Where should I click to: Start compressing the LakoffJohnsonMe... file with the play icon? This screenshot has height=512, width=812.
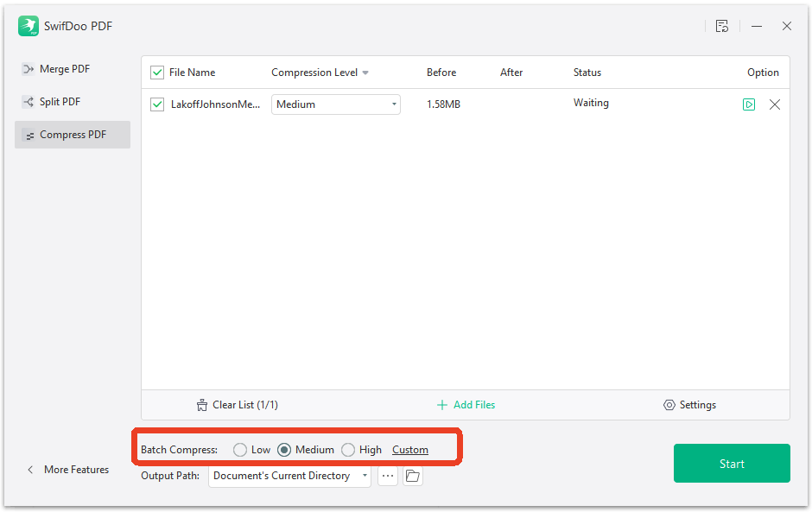click(x=749, y=104)
